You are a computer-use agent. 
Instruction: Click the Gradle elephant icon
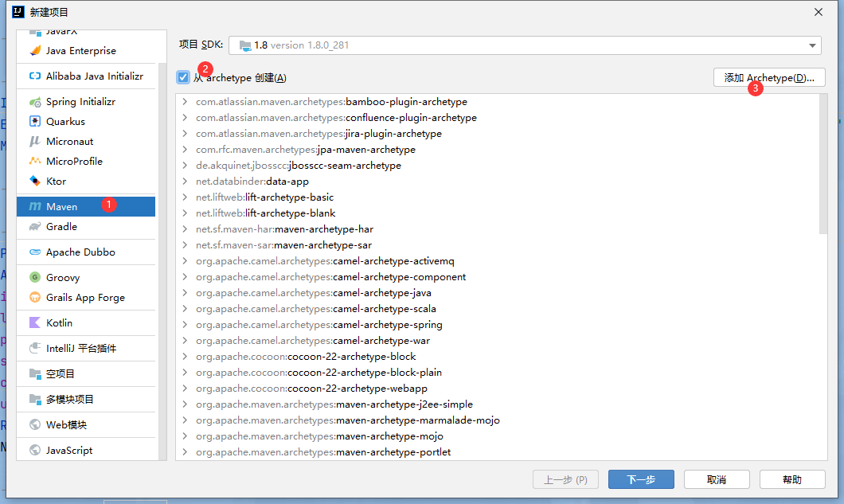35,227
